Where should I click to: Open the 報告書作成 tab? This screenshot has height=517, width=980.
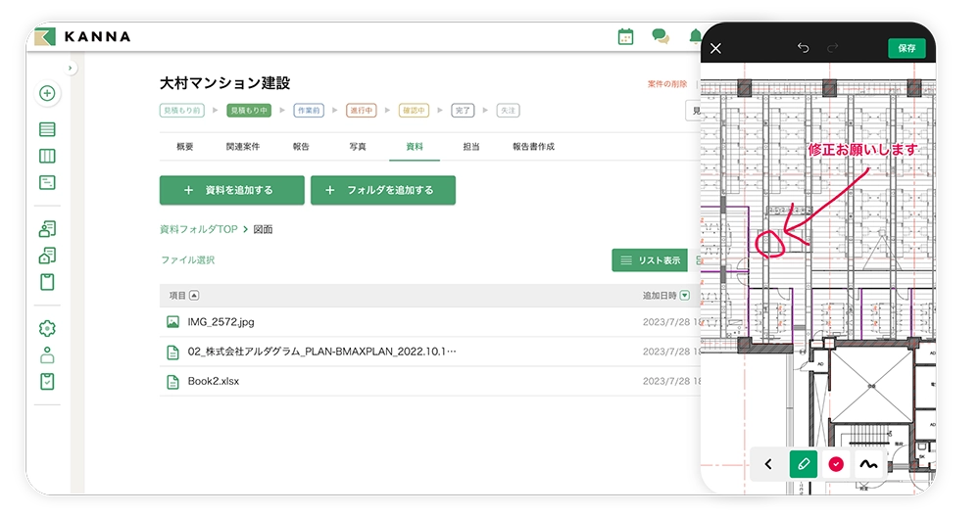point(533,147)
